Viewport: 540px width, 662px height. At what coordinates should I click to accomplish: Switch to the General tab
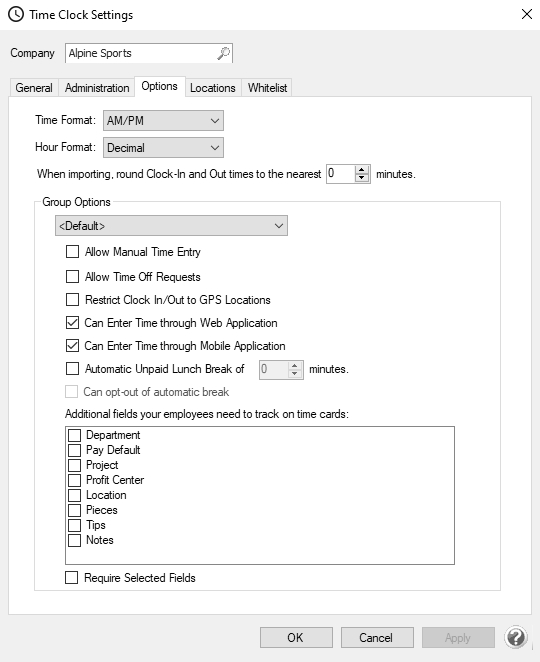(34, 88)
